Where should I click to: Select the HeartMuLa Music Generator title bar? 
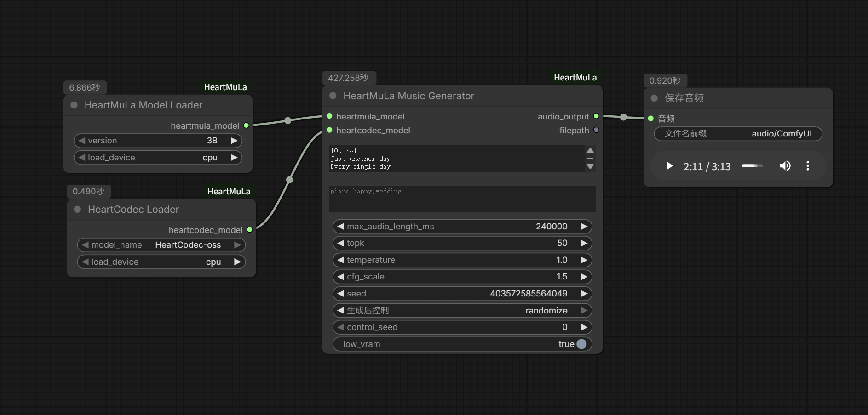[462, 96]
